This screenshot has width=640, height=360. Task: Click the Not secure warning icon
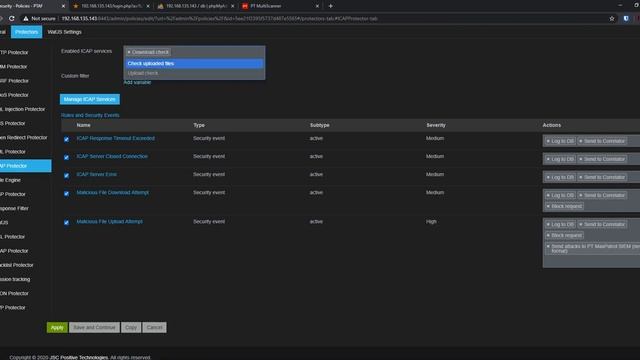pos(26,18)
